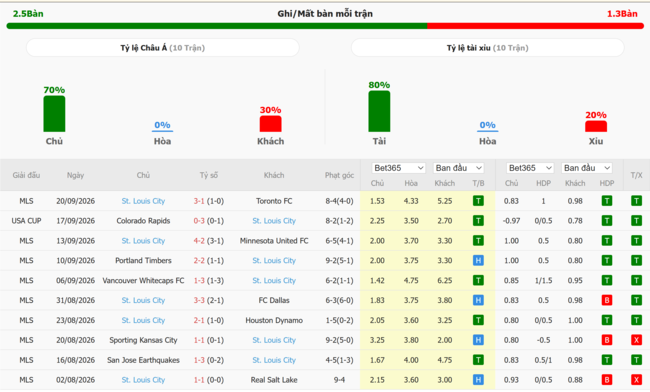This screenshot has height=392, width=650.
Task: Click green portion of goals scored bar
Action: pos(217,26)
